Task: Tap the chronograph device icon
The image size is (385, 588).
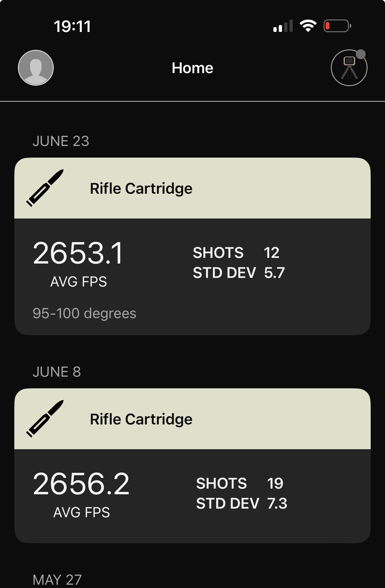Action: [349, 68]
